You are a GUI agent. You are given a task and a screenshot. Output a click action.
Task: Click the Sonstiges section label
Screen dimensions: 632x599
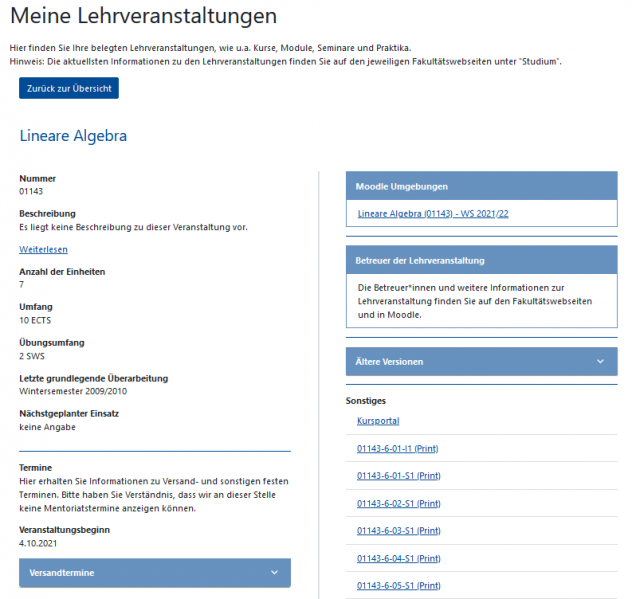(364, 400)
